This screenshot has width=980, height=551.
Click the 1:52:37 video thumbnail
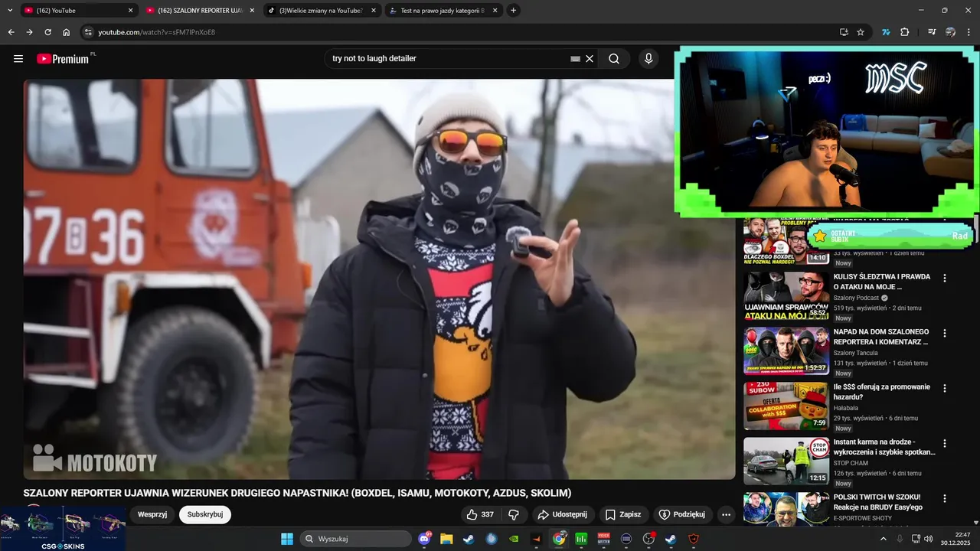786,351
